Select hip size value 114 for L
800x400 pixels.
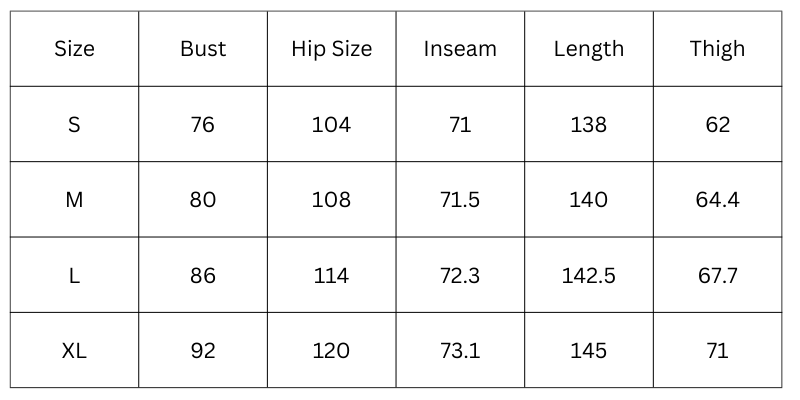[331, 275]
